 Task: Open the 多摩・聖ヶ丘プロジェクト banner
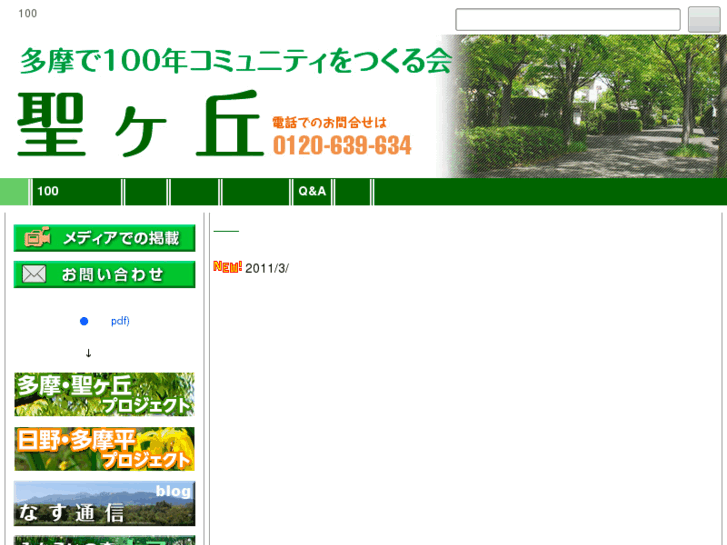104,394
